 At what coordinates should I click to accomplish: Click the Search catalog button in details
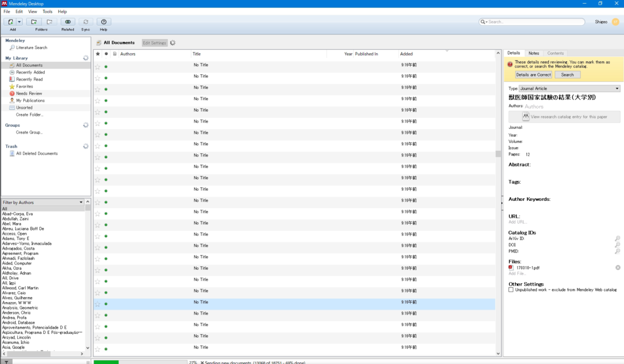567,74
